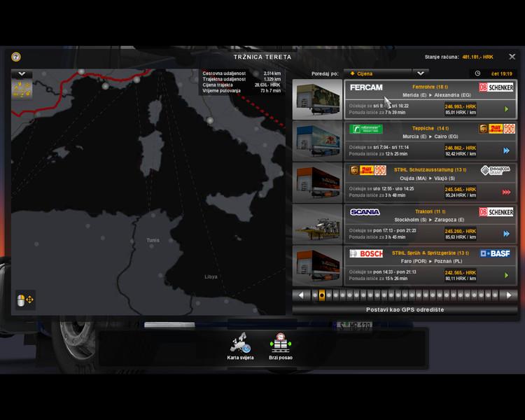
Task: Open the help question mark icon
Action: [x=16, y=57]
